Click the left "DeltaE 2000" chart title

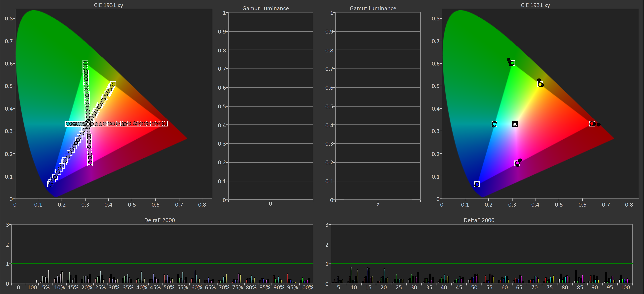pos(159,220)
